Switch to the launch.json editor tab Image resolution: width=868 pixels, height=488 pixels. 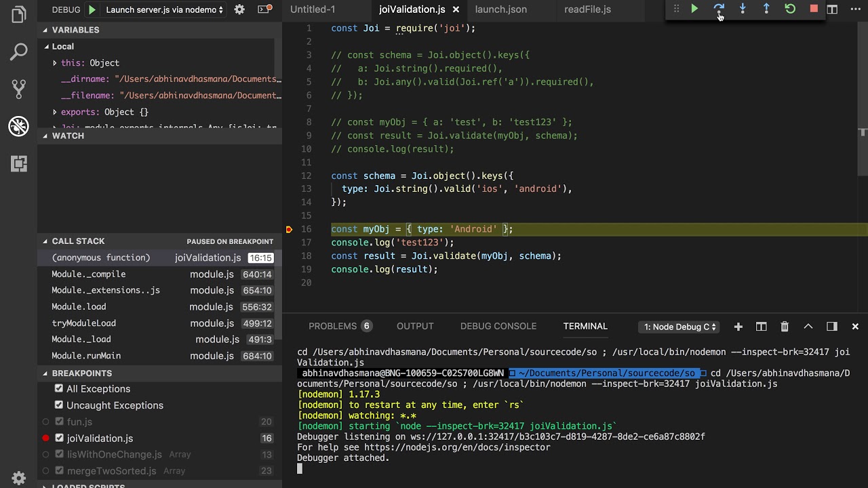pyautogui.click(x=500, y=9)
